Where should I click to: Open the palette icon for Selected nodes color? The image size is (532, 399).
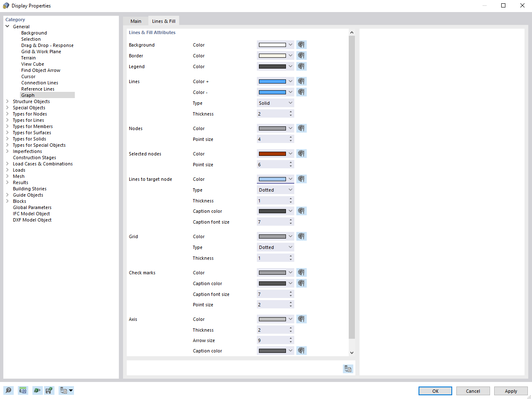(x=301, y=153)
